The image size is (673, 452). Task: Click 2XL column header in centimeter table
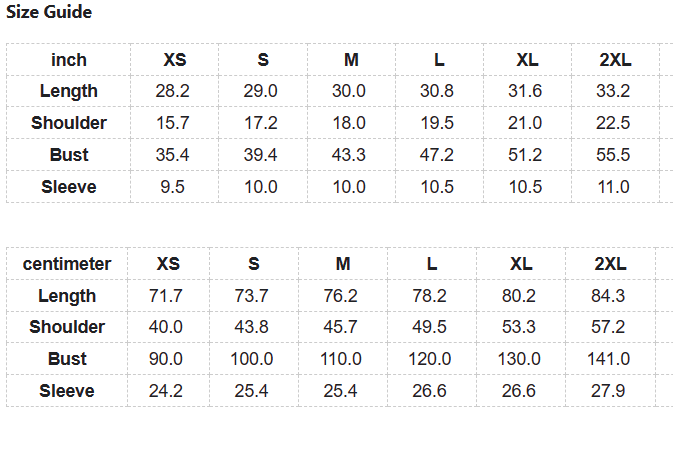click(x=610, y=264)
